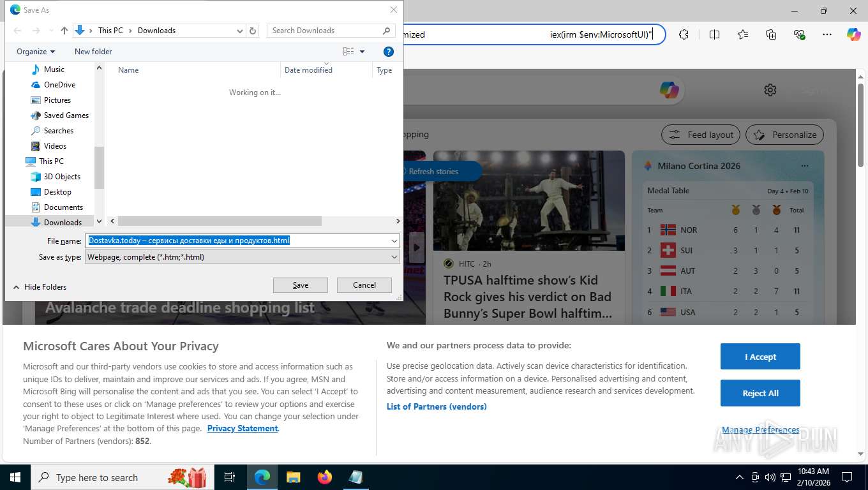Click I Accept on privacy banner
Image resolution: width=868 pixels, height=490 pixels.
(x=760, y=357)
